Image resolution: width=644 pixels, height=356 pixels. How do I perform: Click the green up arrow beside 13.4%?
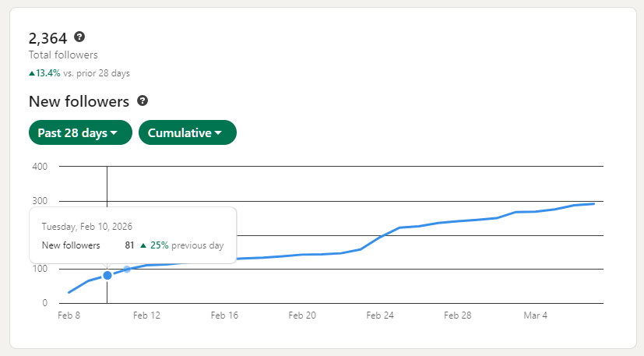(x=32, y=73)
